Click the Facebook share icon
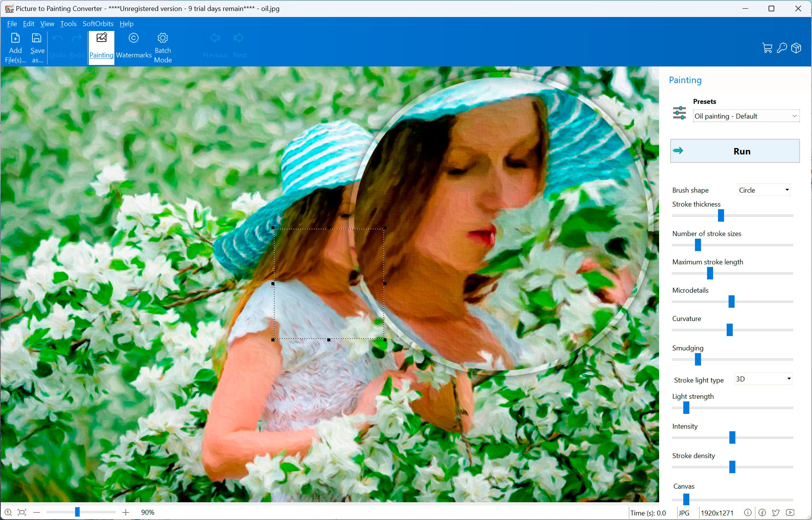This screenshot has width=812, height=520. point(762,512)
